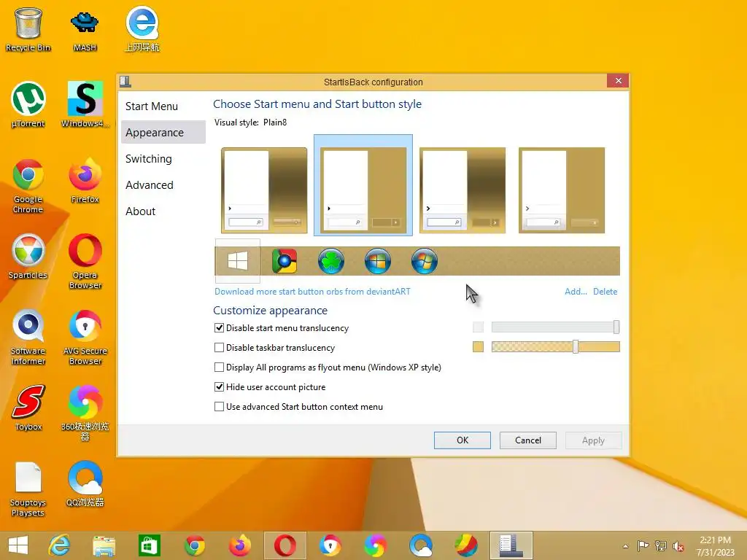747x560 pixels.
Task: Click the taskbar translucency slider
Action: pyautogui.click(x=555, y=346)
